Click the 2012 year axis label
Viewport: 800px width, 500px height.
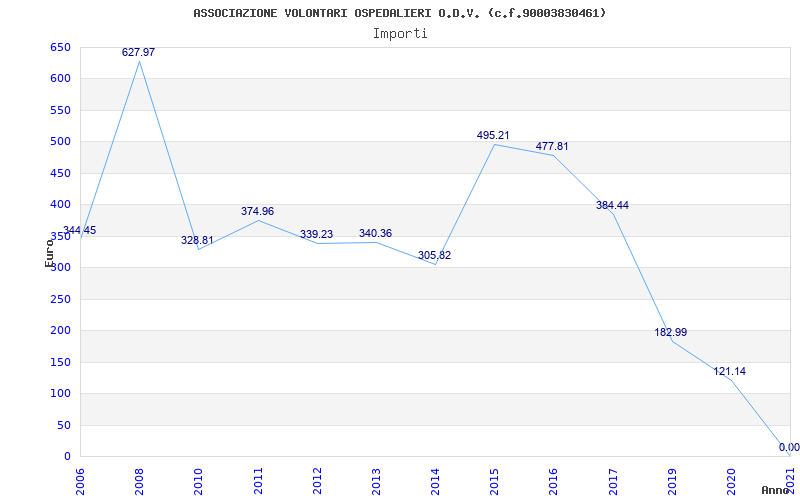(317, 481)
